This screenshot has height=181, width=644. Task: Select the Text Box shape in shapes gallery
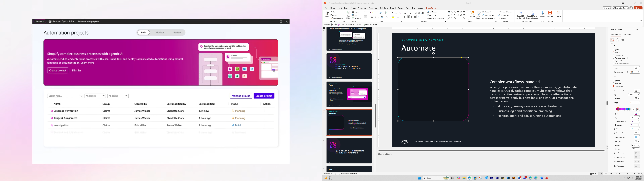[449, 12]
